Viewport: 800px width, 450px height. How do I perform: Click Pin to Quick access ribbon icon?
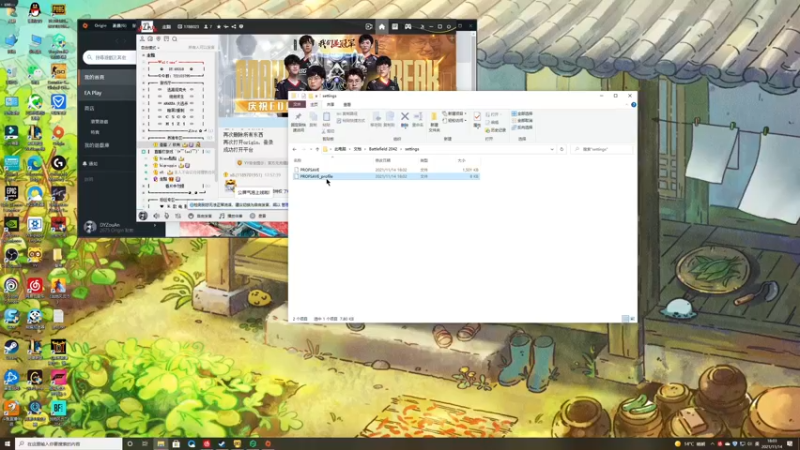click(x=298, y=121)
